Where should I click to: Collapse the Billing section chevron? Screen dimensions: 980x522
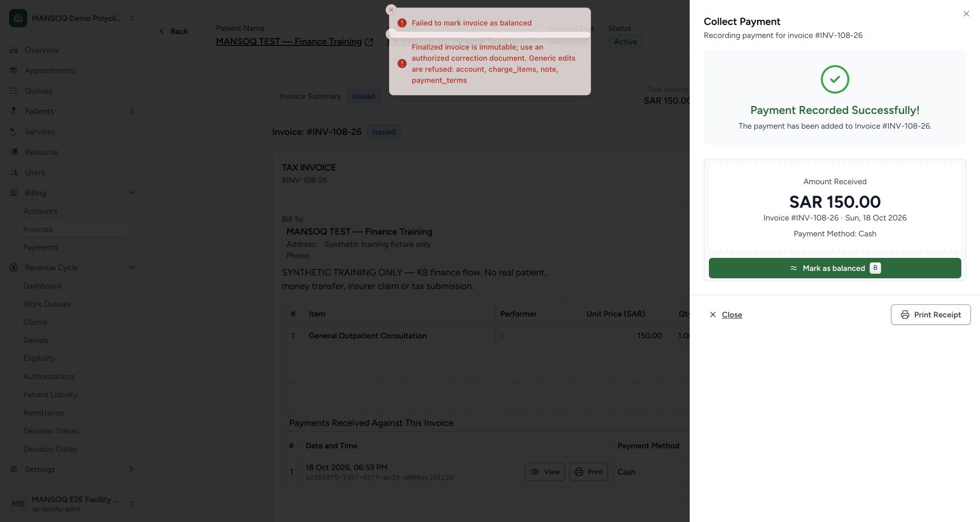[x=132, y=193]
